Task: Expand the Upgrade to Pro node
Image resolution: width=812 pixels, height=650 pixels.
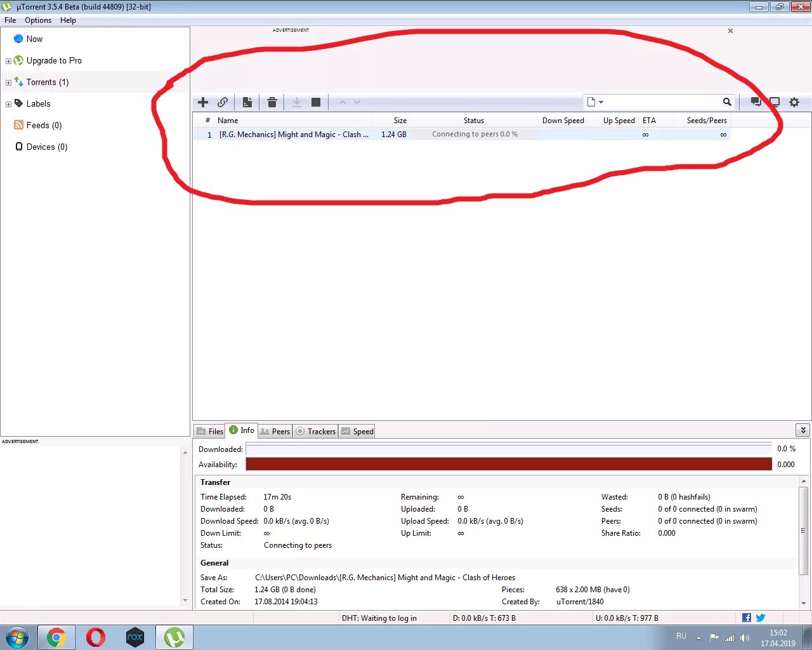Action: coord(8,61)
